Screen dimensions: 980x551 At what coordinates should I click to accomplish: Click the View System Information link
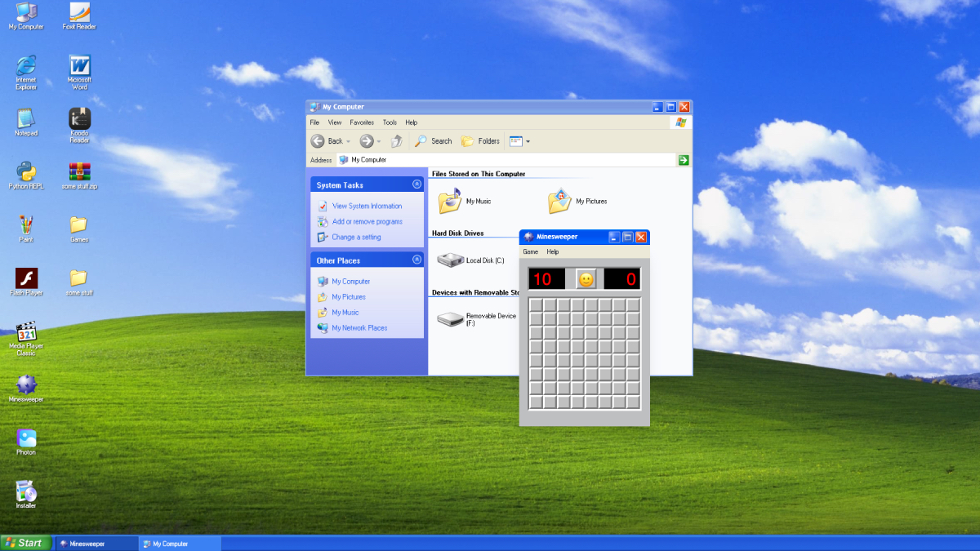coord(367,207)
